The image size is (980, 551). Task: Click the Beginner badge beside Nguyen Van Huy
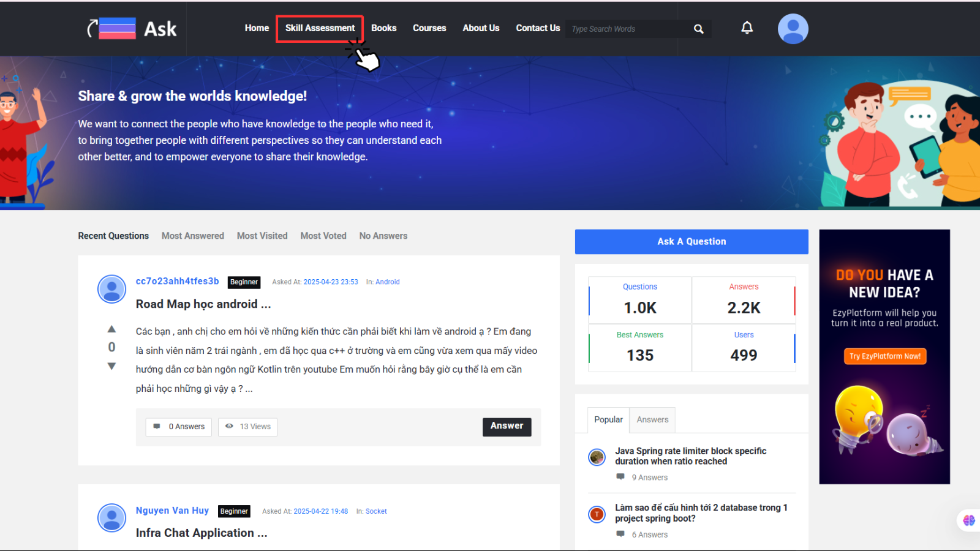pyautogui.click(x=234, y=511)
